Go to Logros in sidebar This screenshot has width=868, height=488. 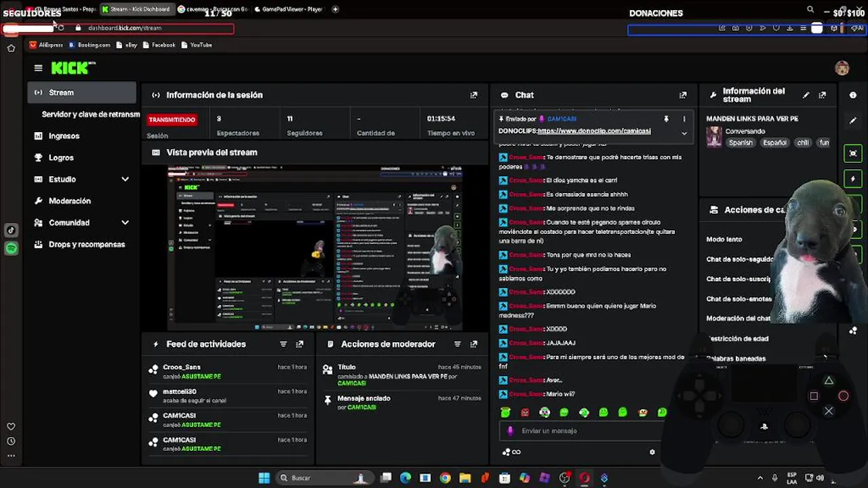(60, 157)
